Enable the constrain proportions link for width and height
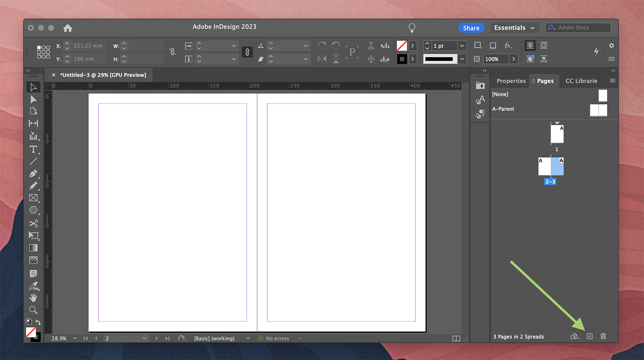The width and height of the screenshot is (644, 360). 247,52
